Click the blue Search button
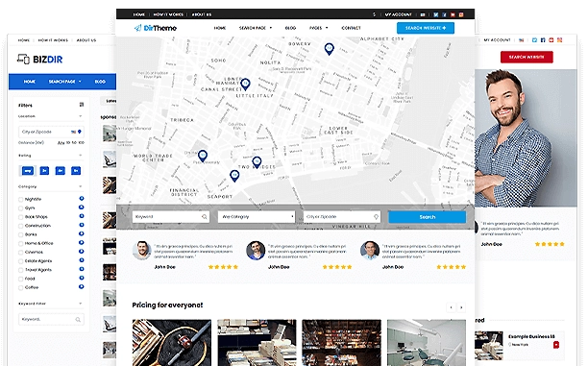This screenshot has width=588, height=366. point(428,217)
